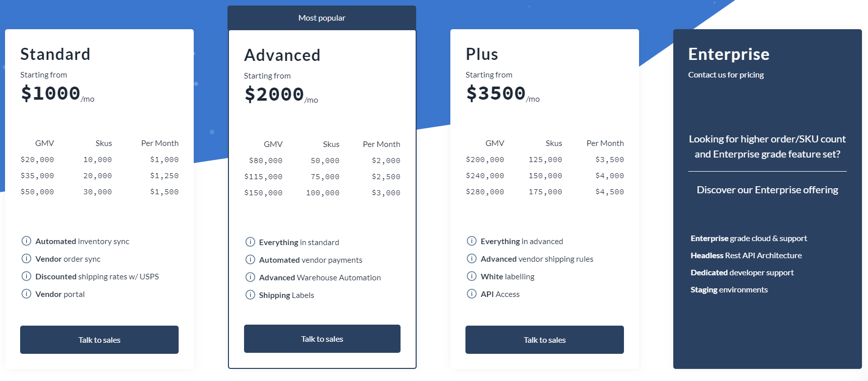This screenshot has width=868, height=381.
Task: Open info icon for Discounted shipping rates
Action: (x=26, y=276)
